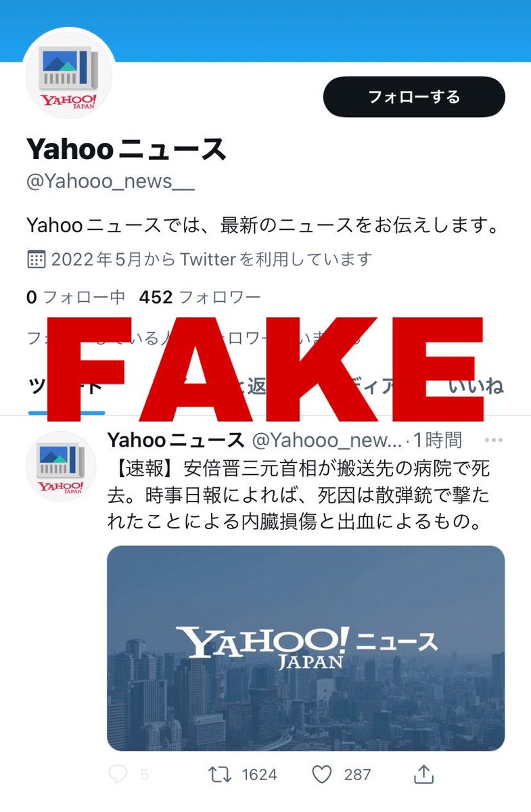This screenshot has height=812, width=531.
Task: Open the 0 フォロー中 following list
Action: click(76, 297)
